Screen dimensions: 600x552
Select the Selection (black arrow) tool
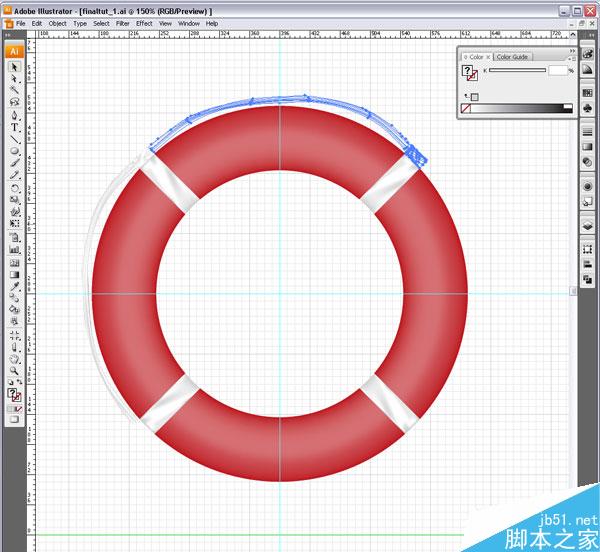14,67
